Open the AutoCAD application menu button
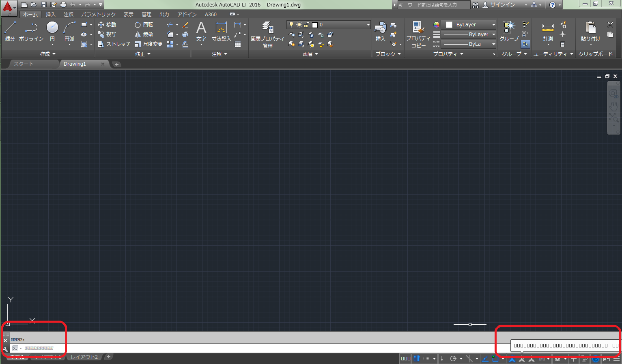 point(8,8)
